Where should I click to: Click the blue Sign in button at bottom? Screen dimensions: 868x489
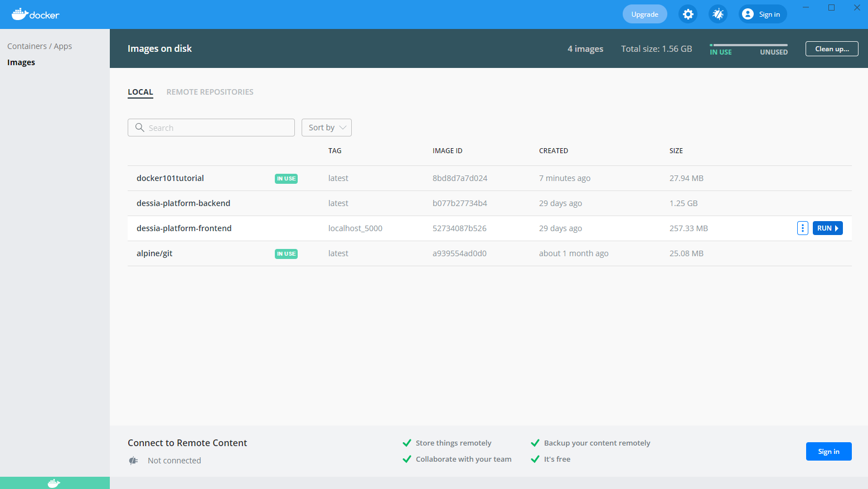tap(828, 452)
